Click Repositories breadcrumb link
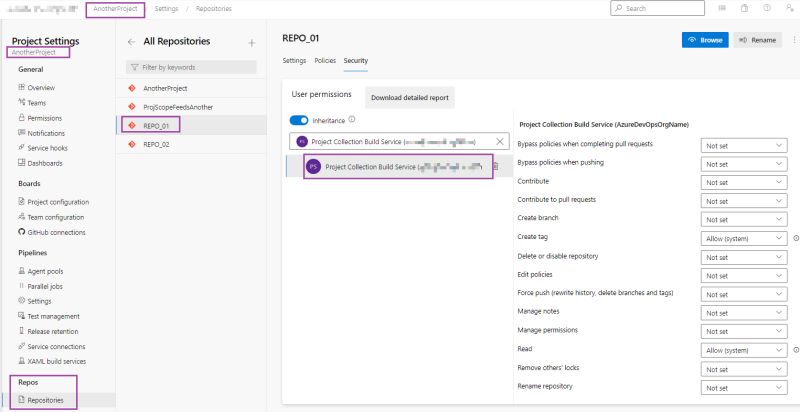 [214, 9]
